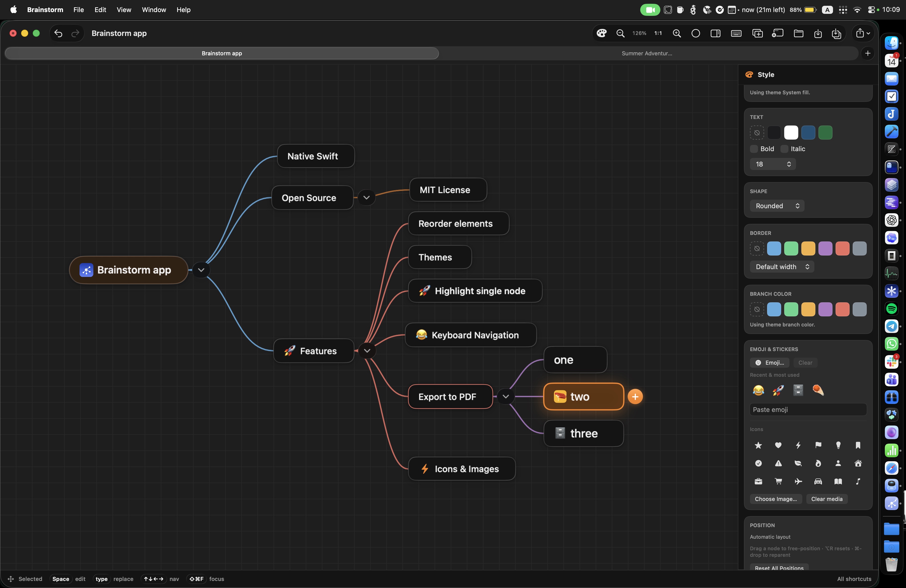Collapse the Features node chevron

click(367, 351)
